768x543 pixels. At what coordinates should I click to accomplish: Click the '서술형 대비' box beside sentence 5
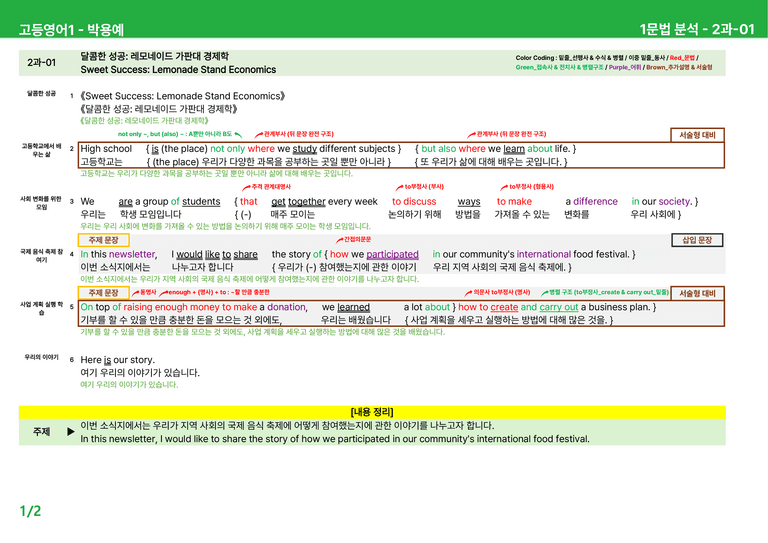(x=697, y=293)
